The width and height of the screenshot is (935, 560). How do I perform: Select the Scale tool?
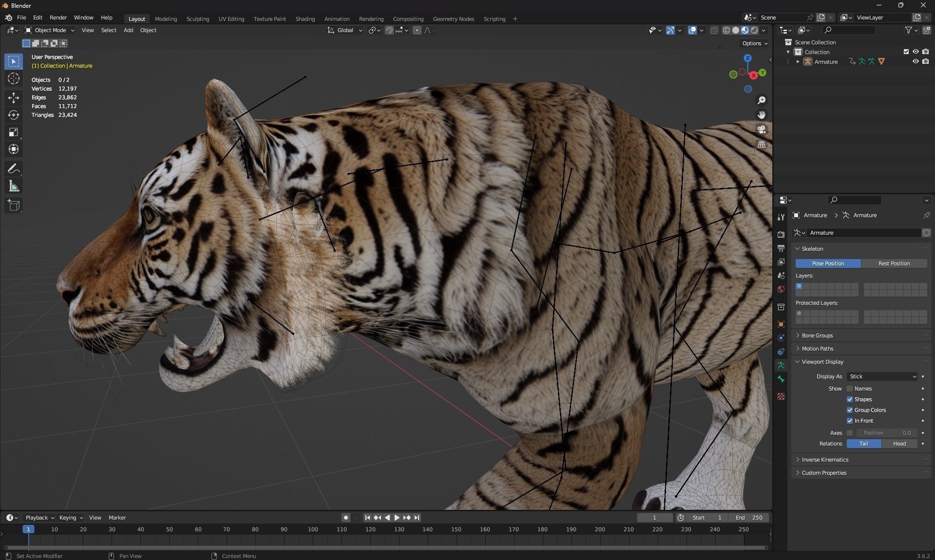point(14,132)
